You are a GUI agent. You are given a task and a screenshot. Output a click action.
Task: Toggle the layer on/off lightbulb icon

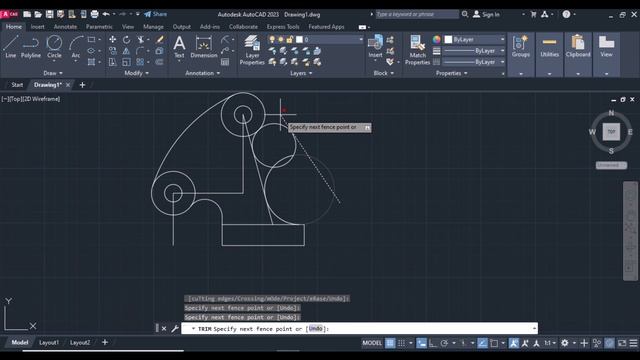point(272,40)
